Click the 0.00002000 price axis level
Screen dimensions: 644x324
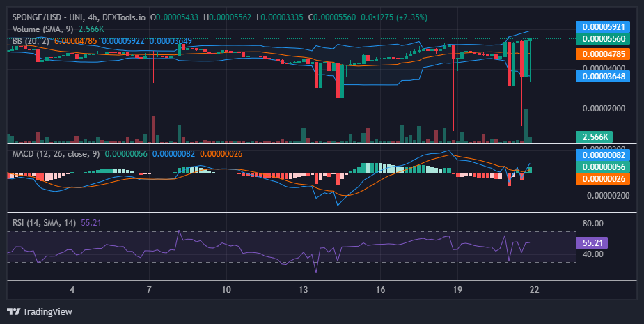pyautogui.click(x=604, y=108)
